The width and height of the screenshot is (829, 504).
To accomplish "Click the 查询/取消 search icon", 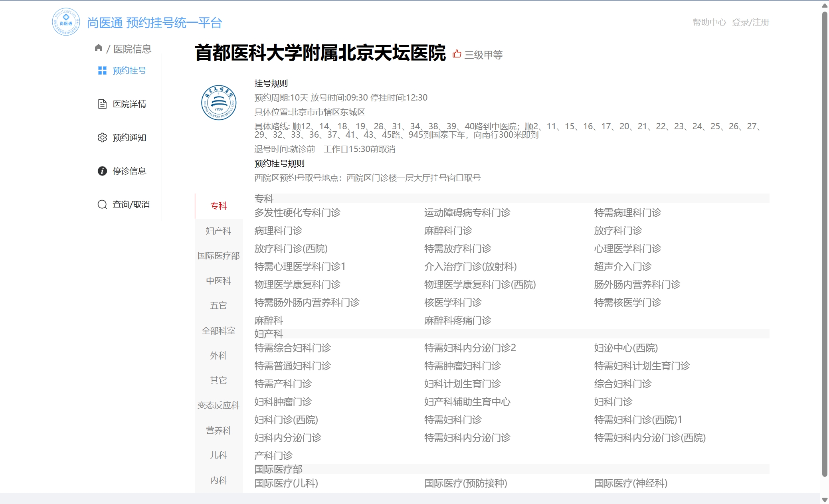I will (x=102, y=205).
